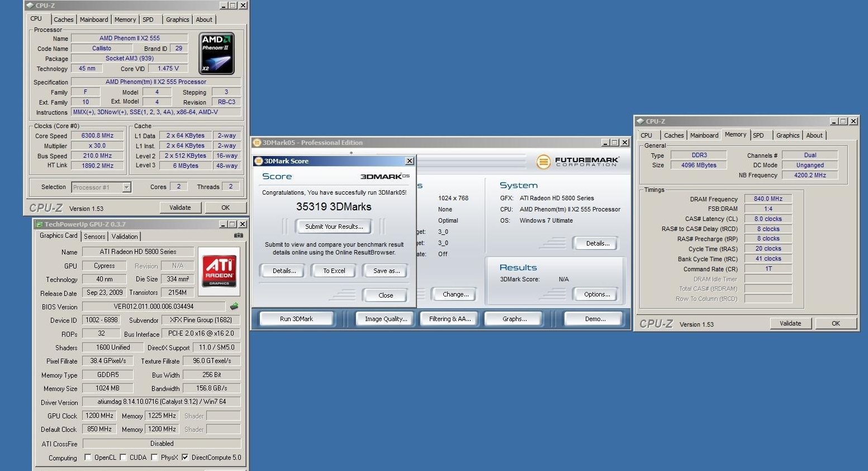The image size is (868, 471).
Task: Select the Graphics Card tab in GPU-Z
Action: [x=59, y=236]
